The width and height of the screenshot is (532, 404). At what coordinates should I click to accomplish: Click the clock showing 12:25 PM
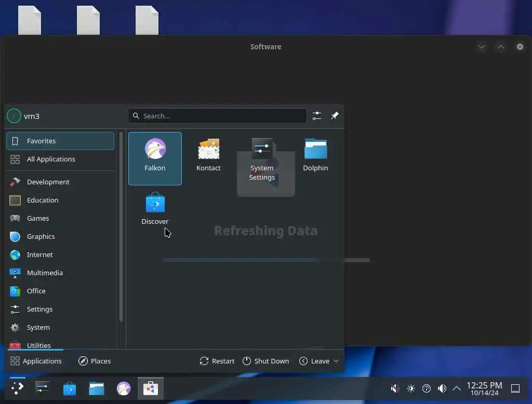(485, 389)
